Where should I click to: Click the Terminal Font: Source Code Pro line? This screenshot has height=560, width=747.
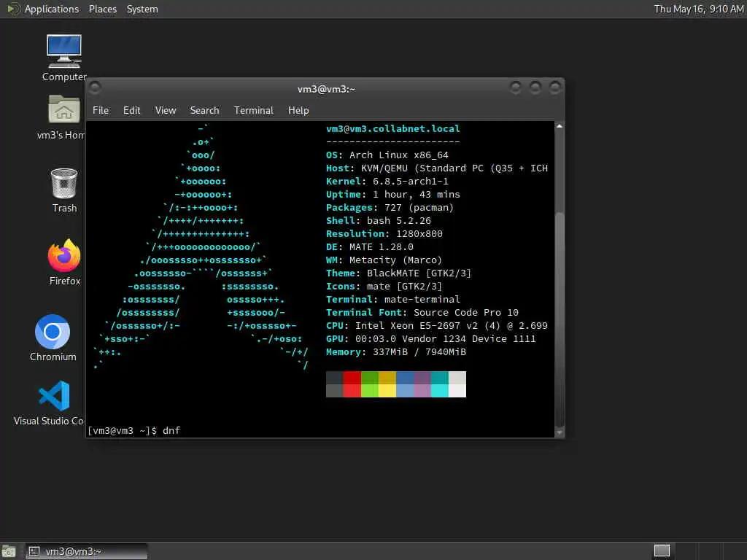tap(422, 312)
